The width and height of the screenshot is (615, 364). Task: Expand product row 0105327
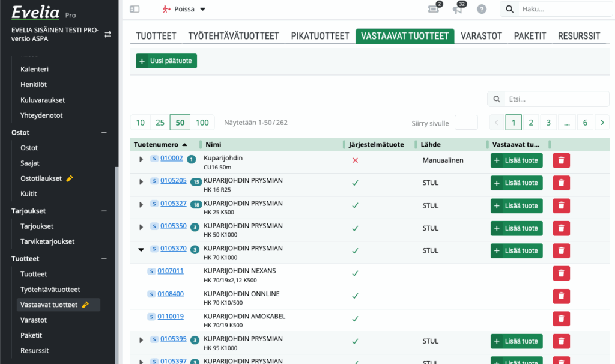point(141,204)
